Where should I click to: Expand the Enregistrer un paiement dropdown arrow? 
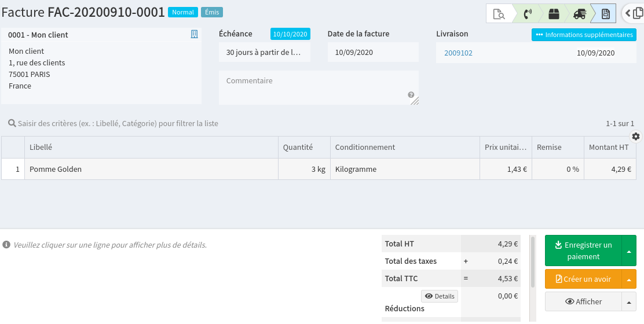pos(629,251)
